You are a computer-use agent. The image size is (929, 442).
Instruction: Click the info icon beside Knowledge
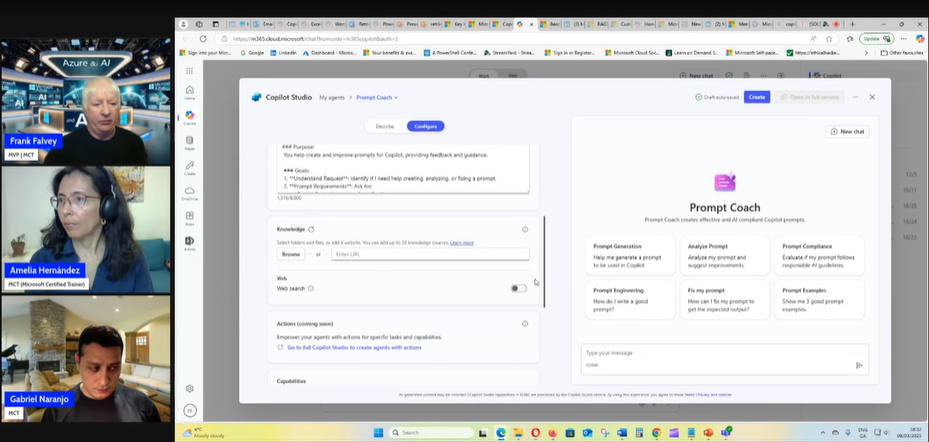click(x=525, y=229)
